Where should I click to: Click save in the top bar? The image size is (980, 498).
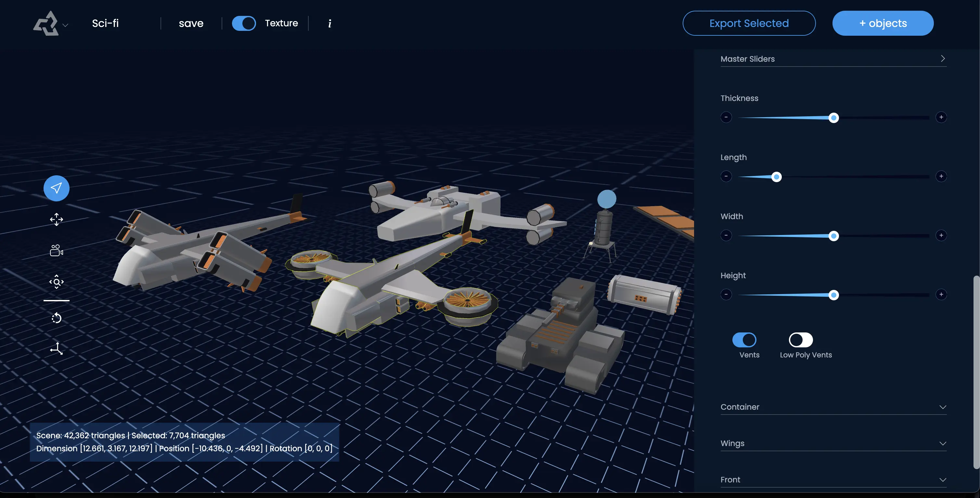coord(191,23)
